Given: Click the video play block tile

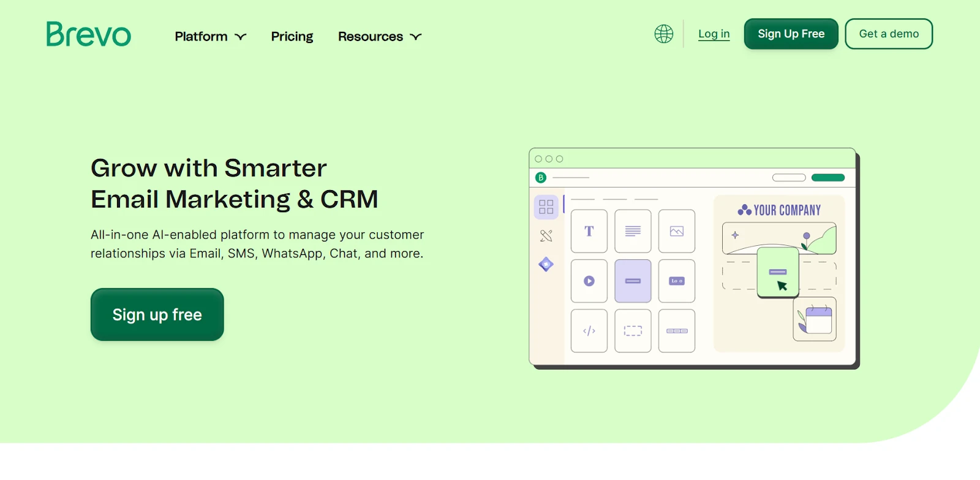Looking at the screenshot, I should click(x=589, y=281).
